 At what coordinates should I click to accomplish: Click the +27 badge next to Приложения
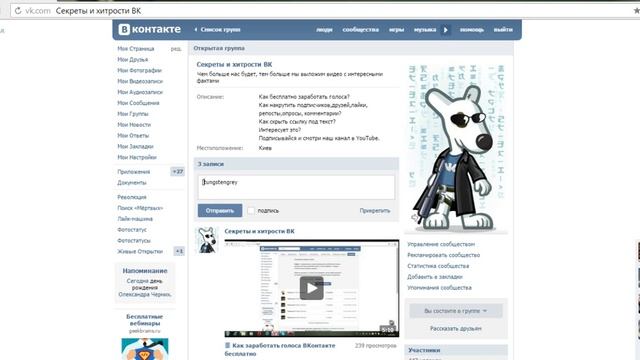[x=178, y=172]
